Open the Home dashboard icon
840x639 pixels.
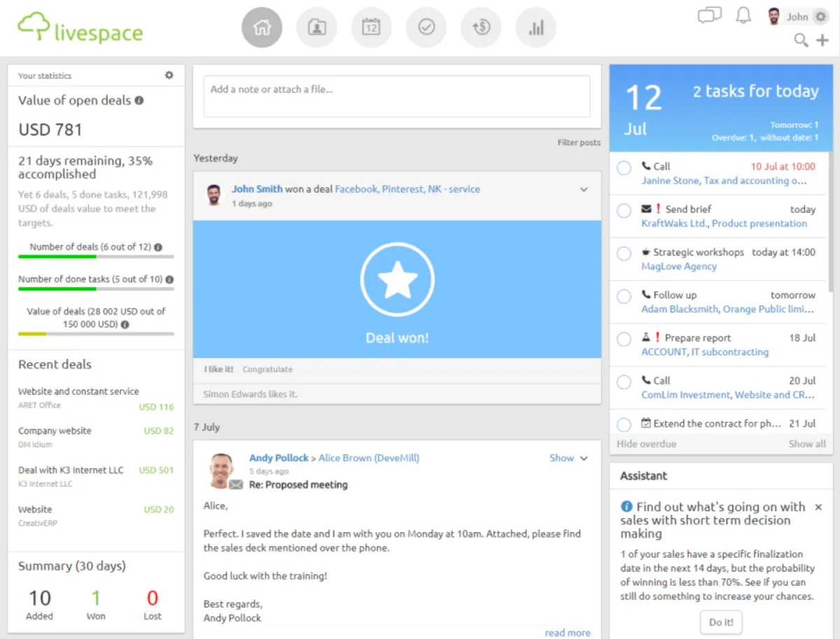point(262,28)
